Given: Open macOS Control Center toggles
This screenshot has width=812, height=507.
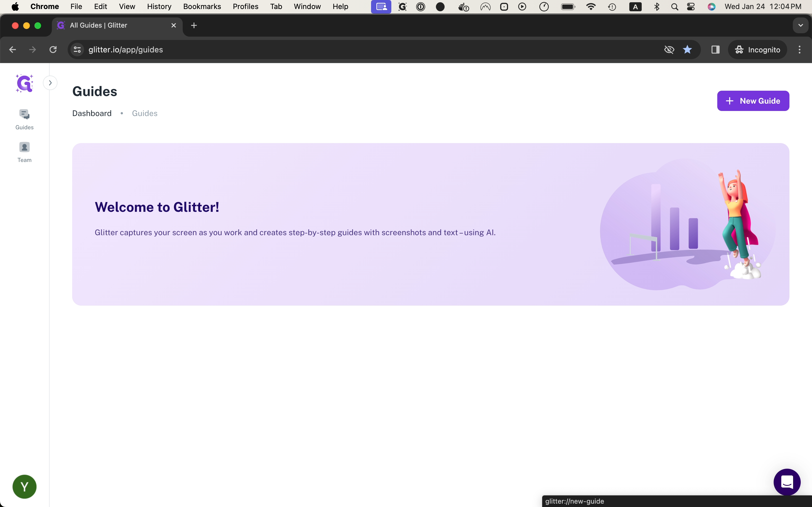Looking at the screenshot, I should [691, 7].
